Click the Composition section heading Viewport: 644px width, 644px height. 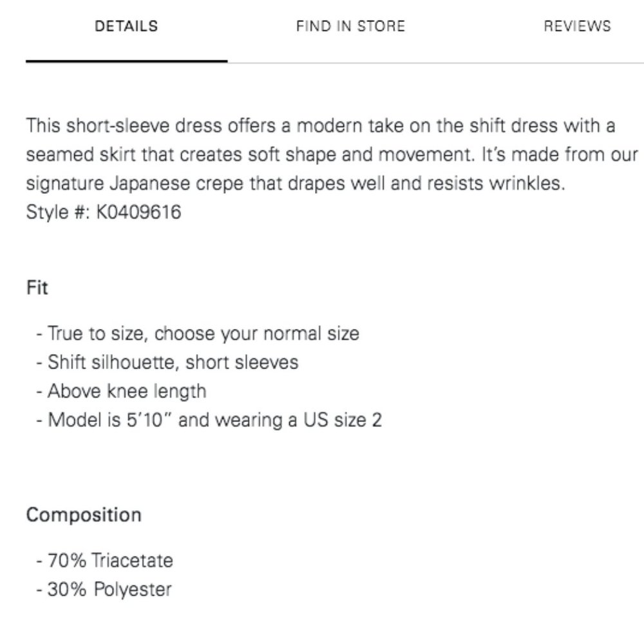point(84,515)
